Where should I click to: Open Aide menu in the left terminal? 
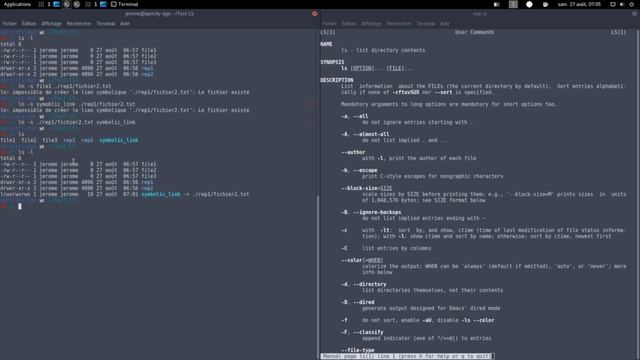tap(125, 24)
